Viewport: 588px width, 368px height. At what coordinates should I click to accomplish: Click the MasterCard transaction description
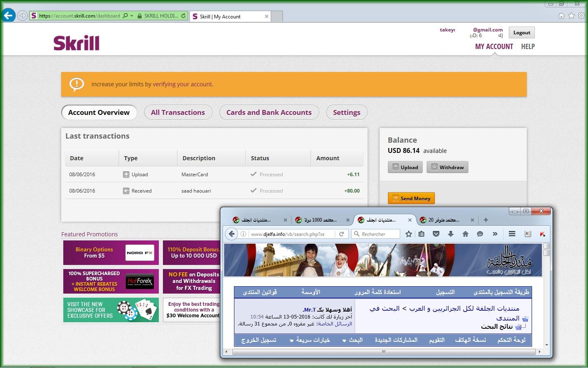195,175
